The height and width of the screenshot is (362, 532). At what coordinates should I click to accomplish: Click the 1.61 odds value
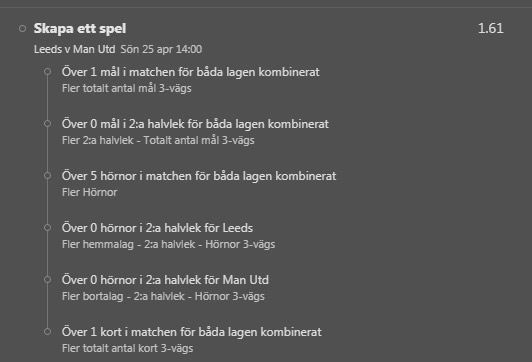coord(491,28)
